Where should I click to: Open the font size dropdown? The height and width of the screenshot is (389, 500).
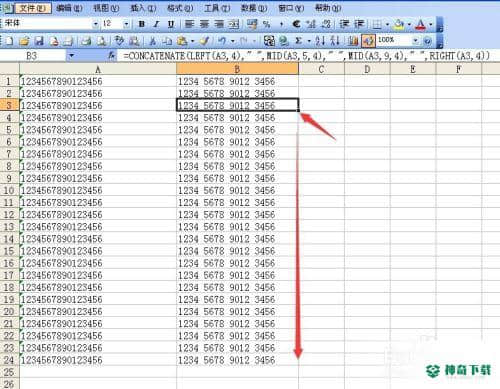pos(126,24)
